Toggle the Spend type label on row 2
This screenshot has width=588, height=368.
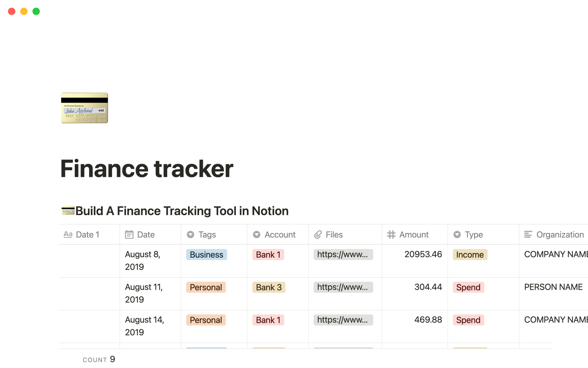[468, 287]
